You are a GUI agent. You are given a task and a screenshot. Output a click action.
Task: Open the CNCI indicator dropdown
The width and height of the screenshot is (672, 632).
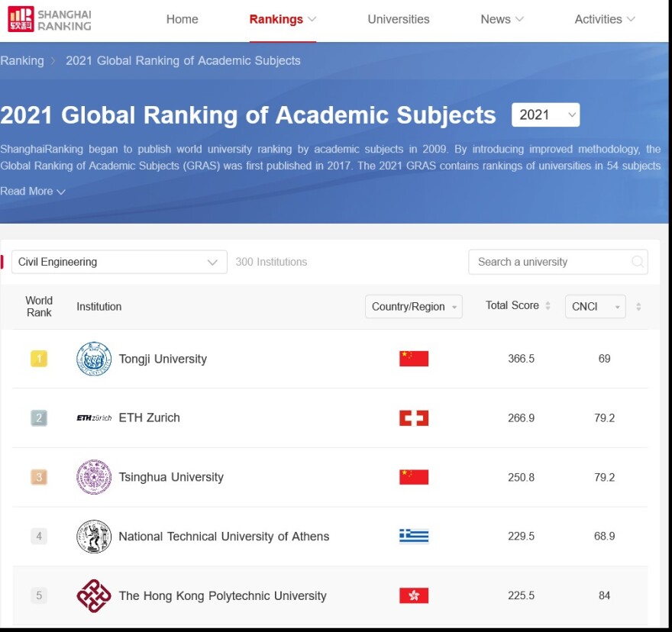595,307
